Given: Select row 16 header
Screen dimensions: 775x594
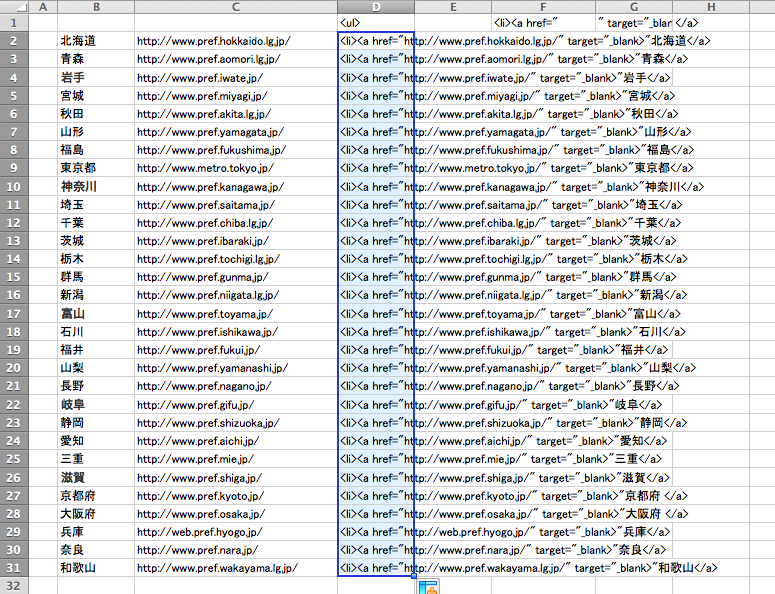Looking at the screenshot, I should coord(14,295).
